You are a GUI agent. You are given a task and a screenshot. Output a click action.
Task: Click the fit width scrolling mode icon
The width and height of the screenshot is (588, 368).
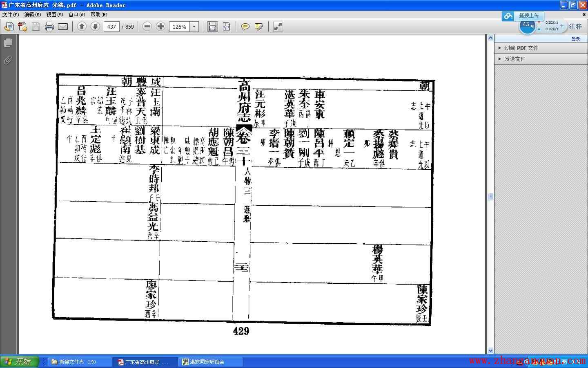coord(213,27)
